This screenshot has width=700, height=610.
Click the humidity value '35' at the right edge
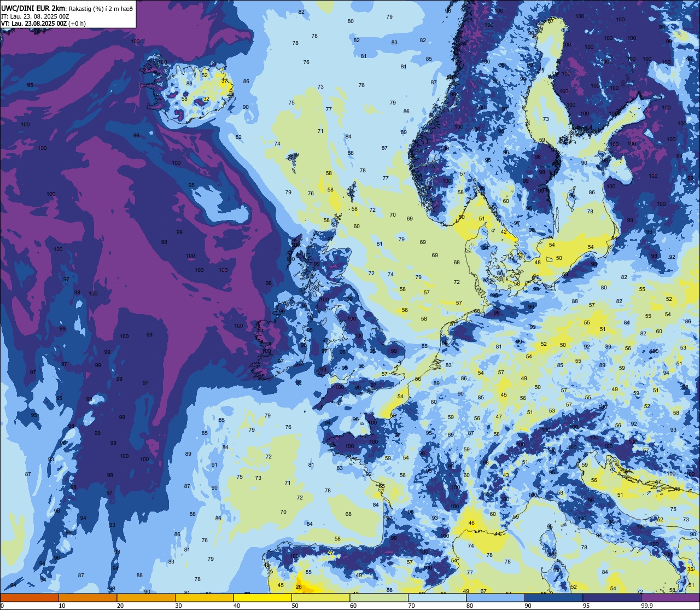coord(690,570)
